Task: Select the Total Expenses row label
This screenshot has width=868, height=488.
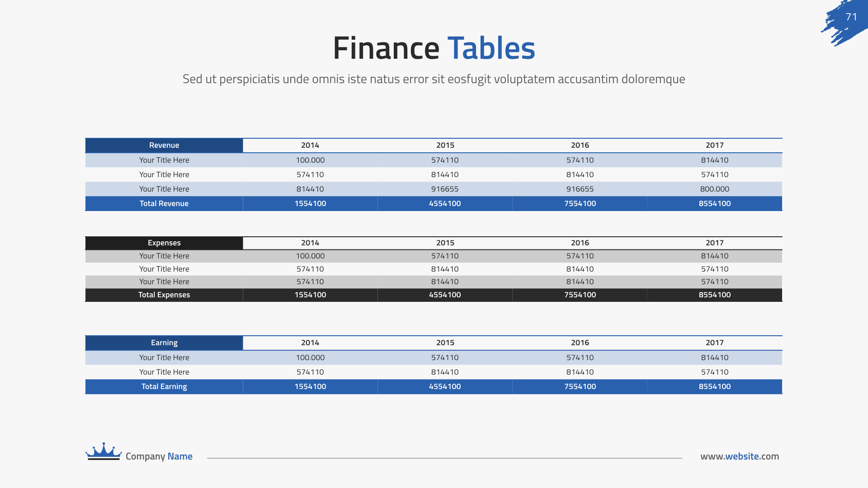Action: [x=164, y=295]
